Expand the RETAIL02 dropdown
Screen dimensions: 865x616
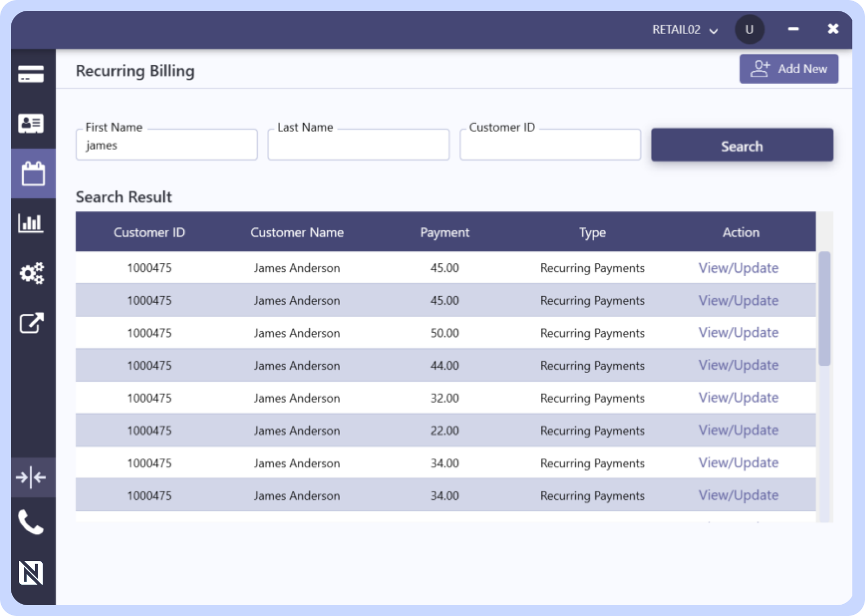tap(685, 30)
